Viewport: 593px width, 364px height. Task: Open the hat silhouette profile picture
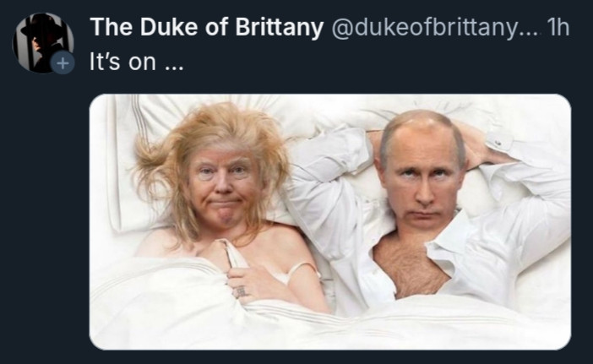[x=43, y=43]
